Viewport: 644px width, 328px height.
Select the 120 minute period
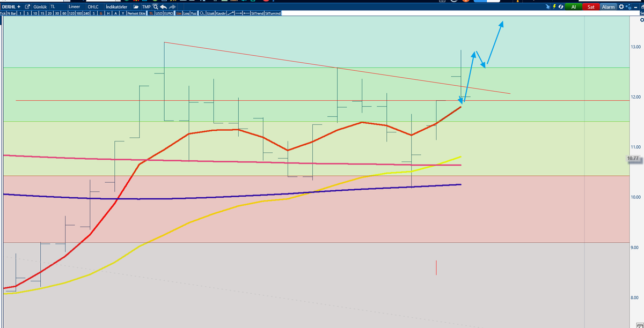71,13
